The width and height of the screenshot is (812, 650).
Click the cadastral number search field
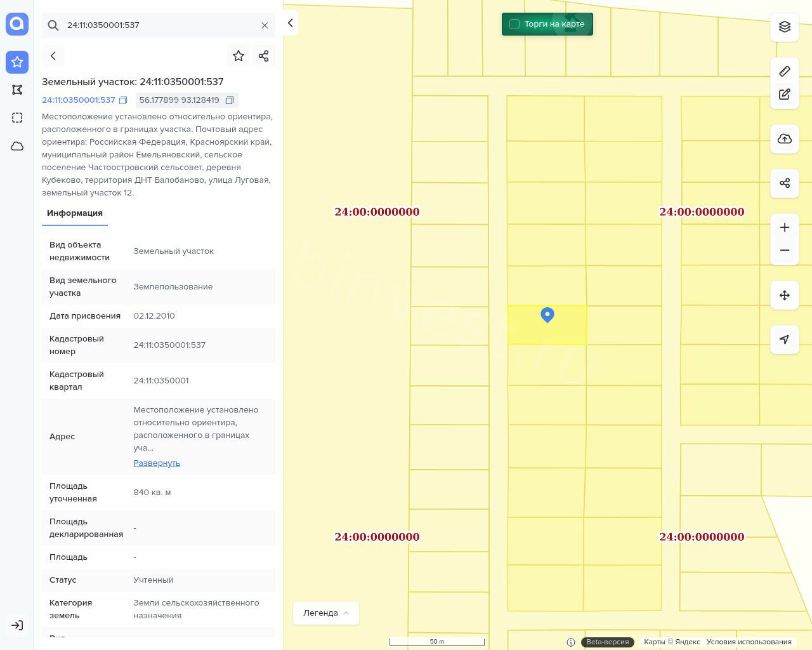(x=159, y=25)
